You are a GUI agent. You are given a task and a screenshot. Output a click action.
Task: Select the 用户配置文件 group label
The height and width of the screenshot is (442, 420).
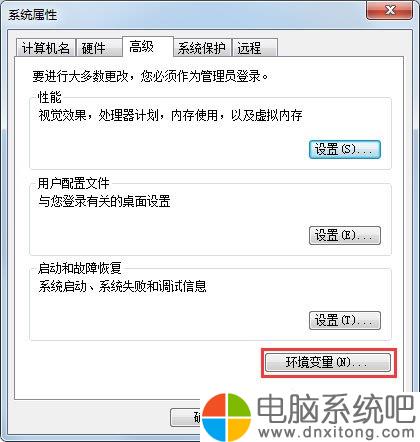(73, 183)
